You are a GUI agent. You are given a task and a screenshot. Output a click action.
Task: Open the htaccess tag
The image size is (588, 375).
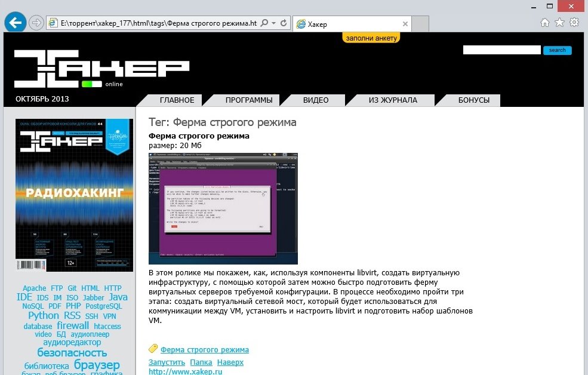(x=107, y=326)
